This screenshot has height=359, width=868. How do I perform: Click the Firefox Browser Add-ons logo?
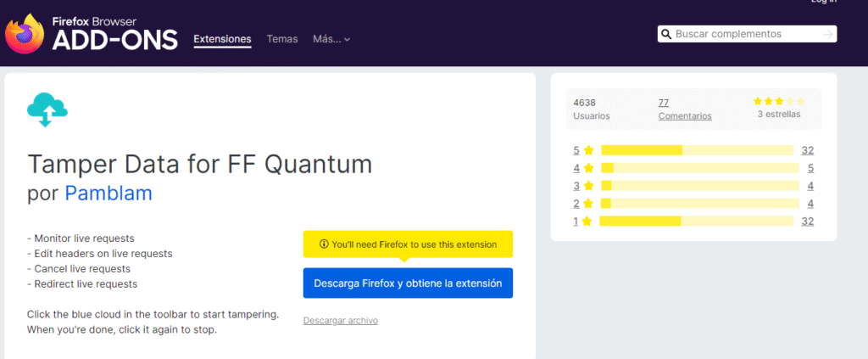[92, 34]
